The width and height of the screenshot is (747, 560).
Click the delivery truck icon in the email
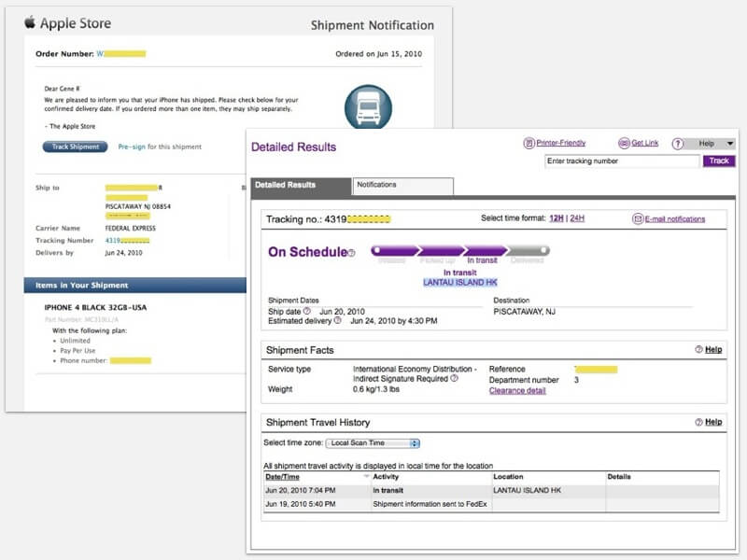coord(368,107)
